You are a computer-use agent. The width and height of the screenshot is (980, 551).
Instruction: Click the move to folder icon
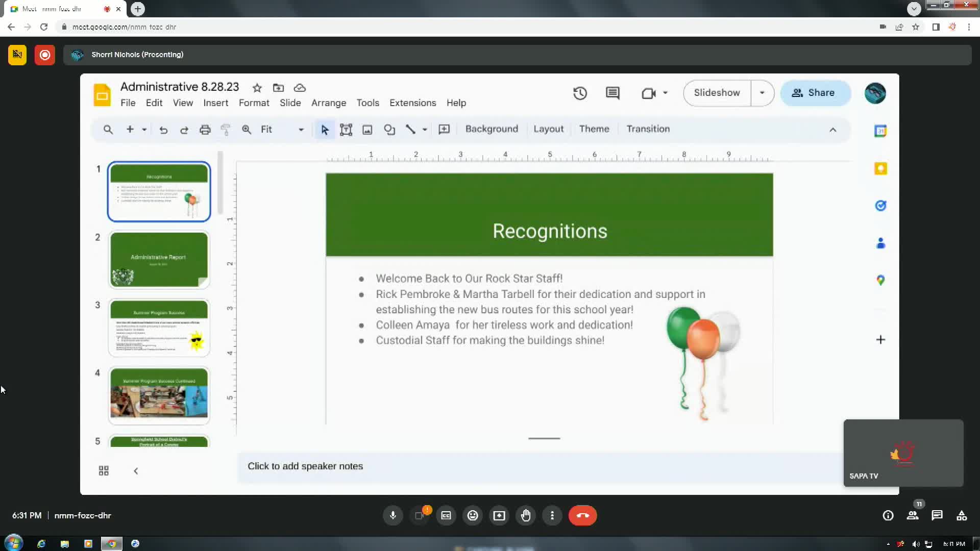(x=278, y=88)
